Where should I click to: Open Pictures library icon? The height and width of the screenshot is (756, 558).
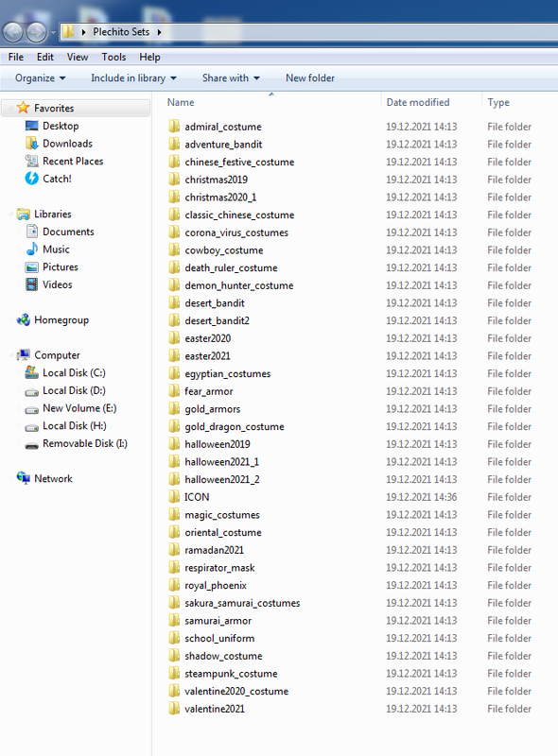pos(32,267)
